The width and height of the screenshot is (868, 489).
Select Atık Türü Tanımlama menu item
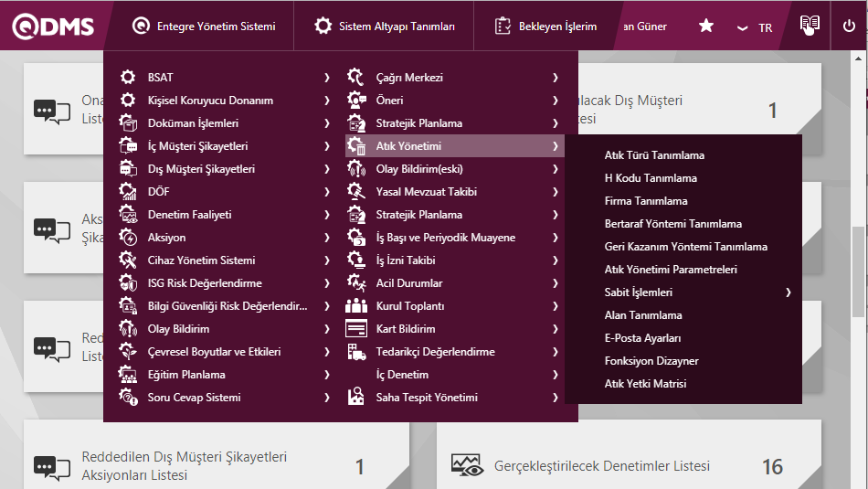point(654,155)
